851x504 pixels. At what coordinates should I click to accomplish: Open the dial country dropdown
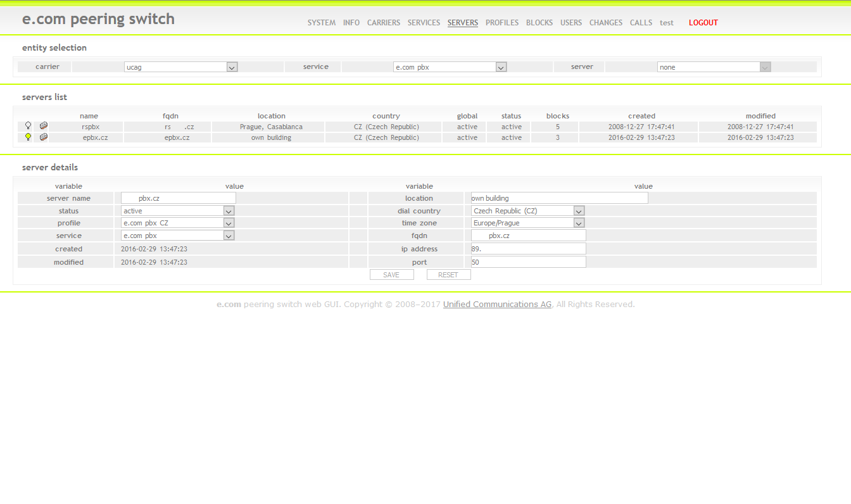(x=527, y=211)
